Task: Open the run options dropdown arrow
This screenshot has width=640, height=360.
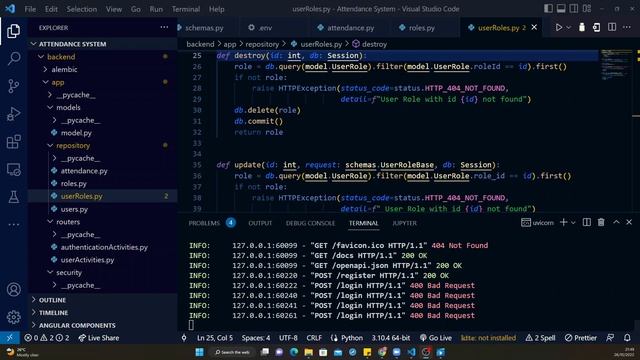Action: click(x=568, y=27)
